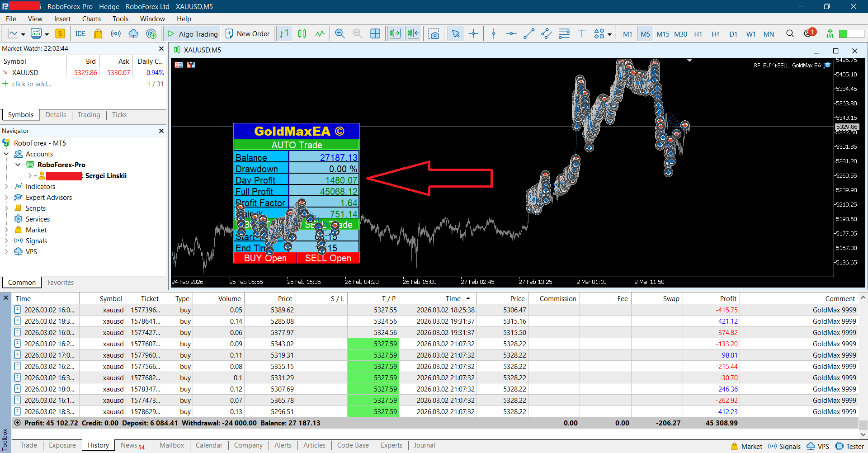This screenshot has height=453, width=868.
Task: Switch timeframe to H1
Action: coord(698,34)
